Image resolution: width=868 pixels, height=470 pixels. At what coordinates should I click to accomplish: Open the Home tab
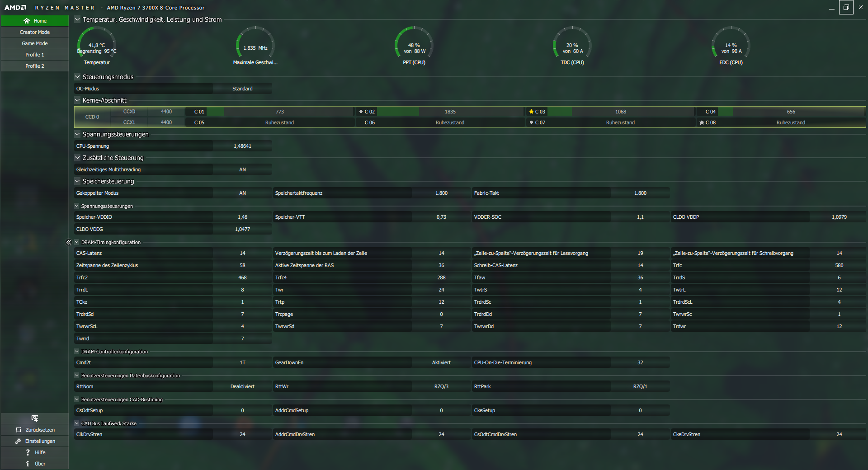point(35,21)
